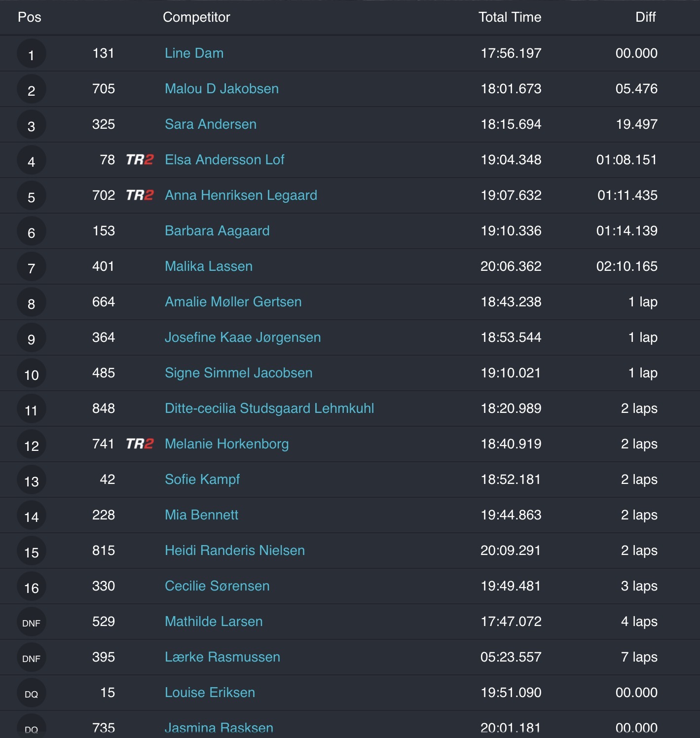700x738 pixels.
Task: Click the DNF badge for Mathilde Larsen
Action: tap(31, 623)
